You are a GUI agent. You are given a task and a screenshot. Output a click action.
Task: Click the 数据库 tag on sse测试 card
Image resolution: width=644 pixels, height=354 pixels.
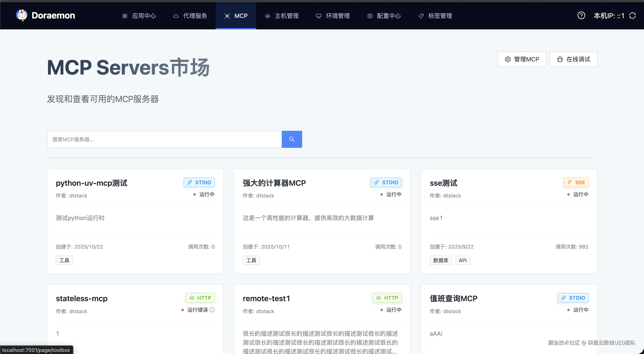click(x=440, y=260)
